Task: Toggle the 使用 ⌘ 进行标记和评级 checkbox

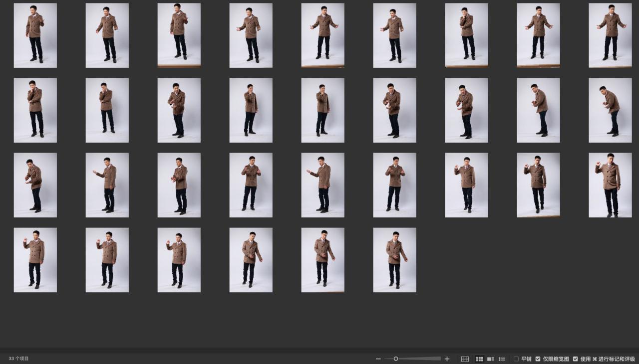Action: (x=576, y=359)
